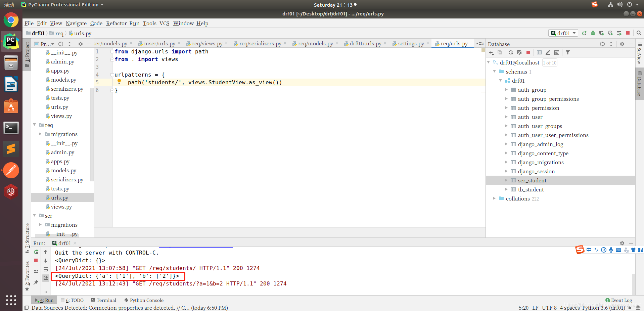Open Search Everywhere magnifier
644x311 pixels.
[x=639, y=33]
